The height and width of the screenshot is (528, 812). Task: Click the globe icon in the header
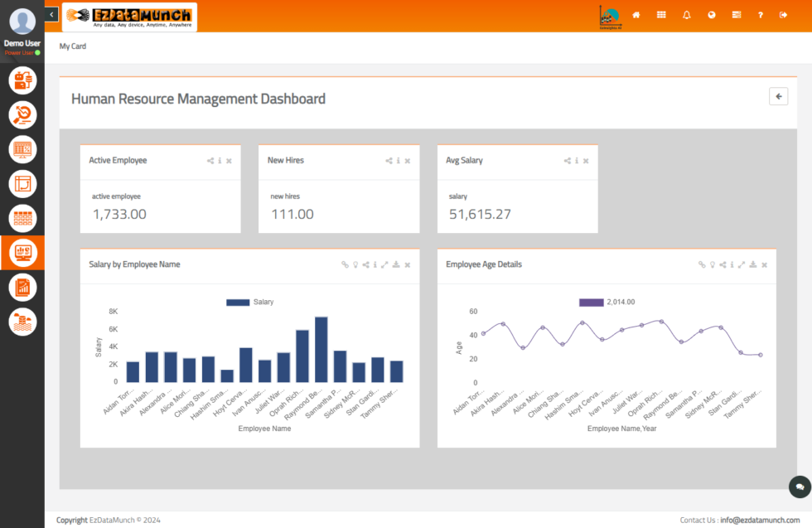711,15
